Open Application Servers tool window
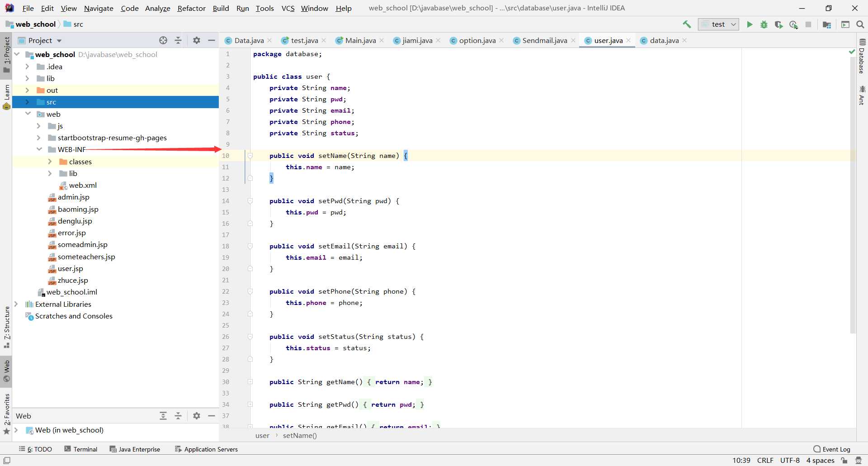This screenshot has height=466, width=868. pyautogui.click(x=206, y=449)
